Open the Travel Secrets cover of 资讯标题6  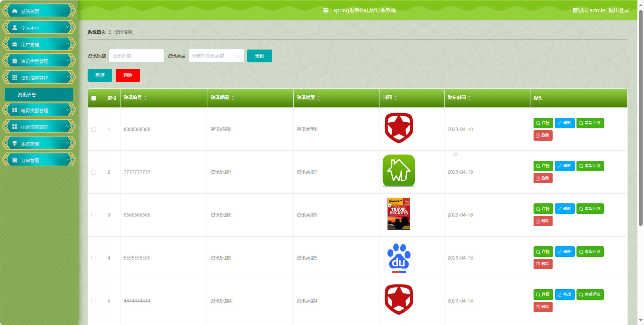click(x=399, y=214)
